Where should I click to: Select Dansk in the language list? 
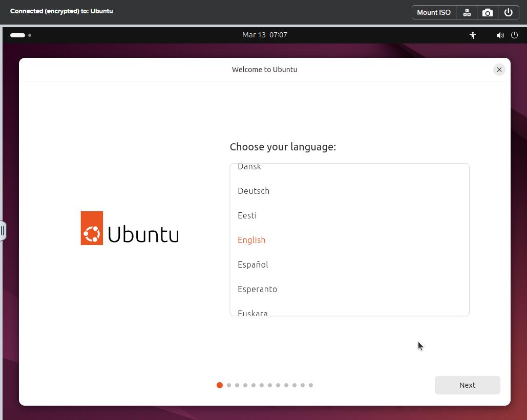pos(349,167)
